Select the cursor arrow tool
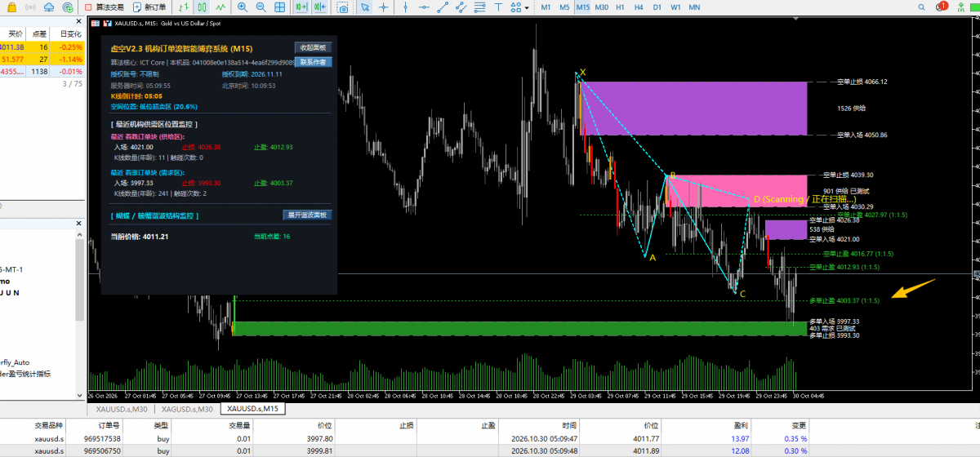This screenshot has height=457, width=980. click(364, 7)
